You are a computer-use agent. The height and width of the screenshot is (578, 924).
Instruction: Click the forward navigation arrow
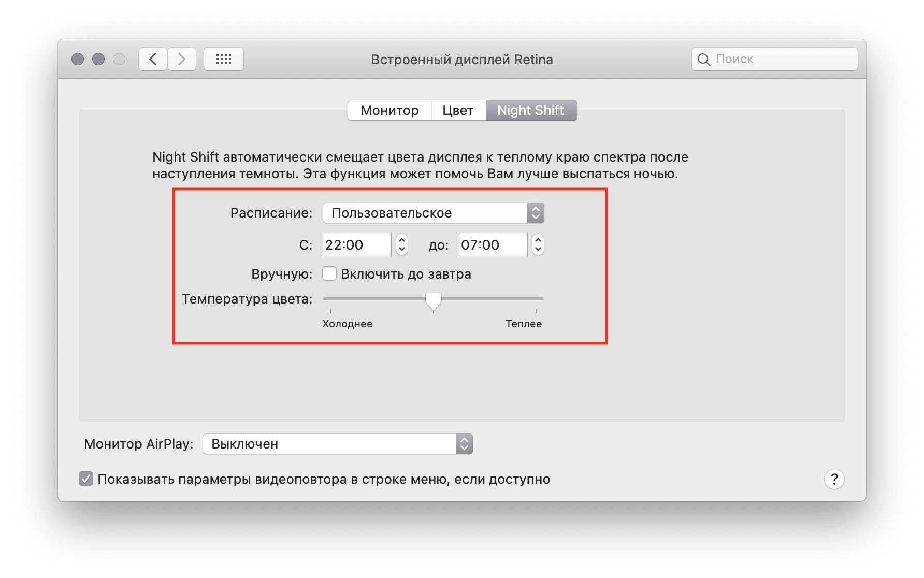coord(181,59)
